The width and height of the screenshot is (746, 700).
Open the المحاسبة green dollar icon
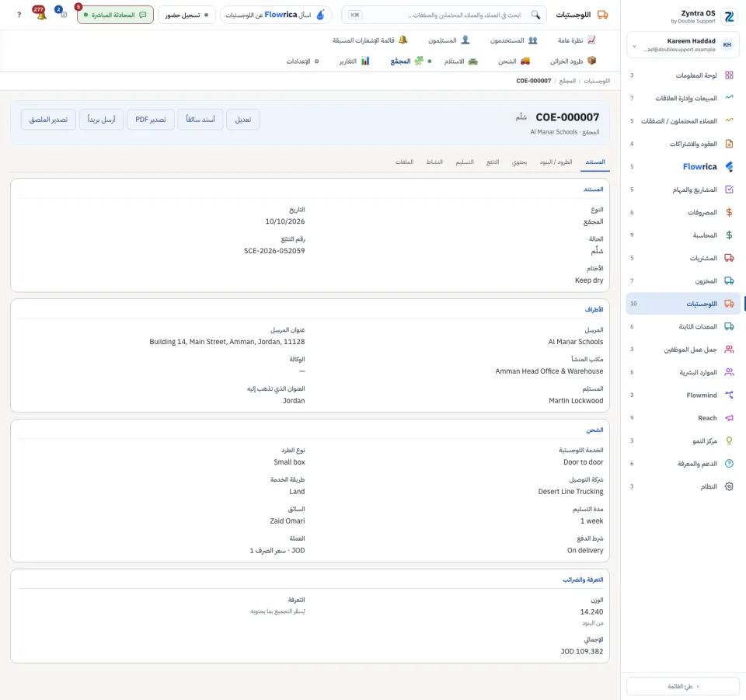[x=729, y=235]
